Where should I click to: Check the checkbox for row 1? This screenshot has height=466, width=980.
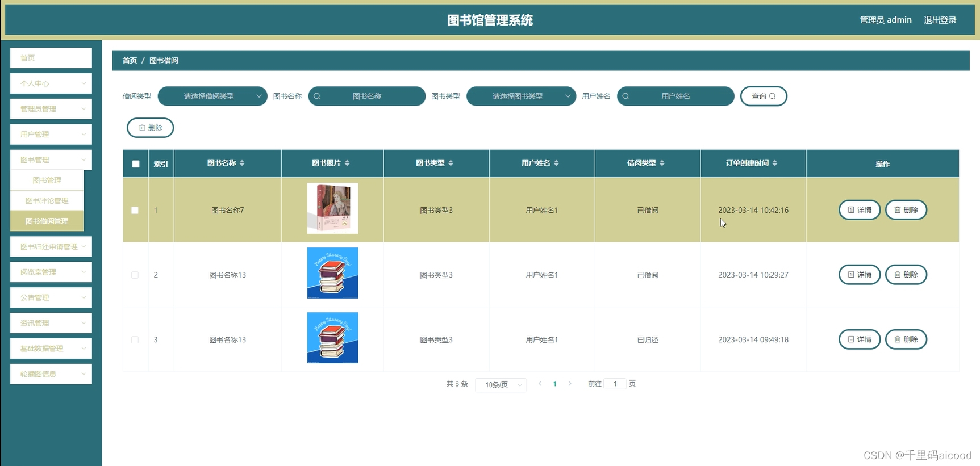[x=135, y=211]
